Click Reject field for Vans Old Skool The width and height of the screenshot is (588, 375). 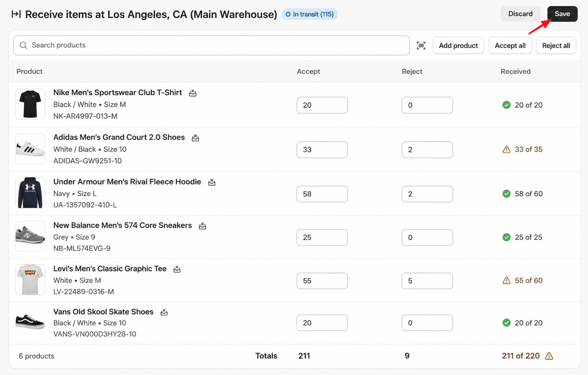click(427, 323)
